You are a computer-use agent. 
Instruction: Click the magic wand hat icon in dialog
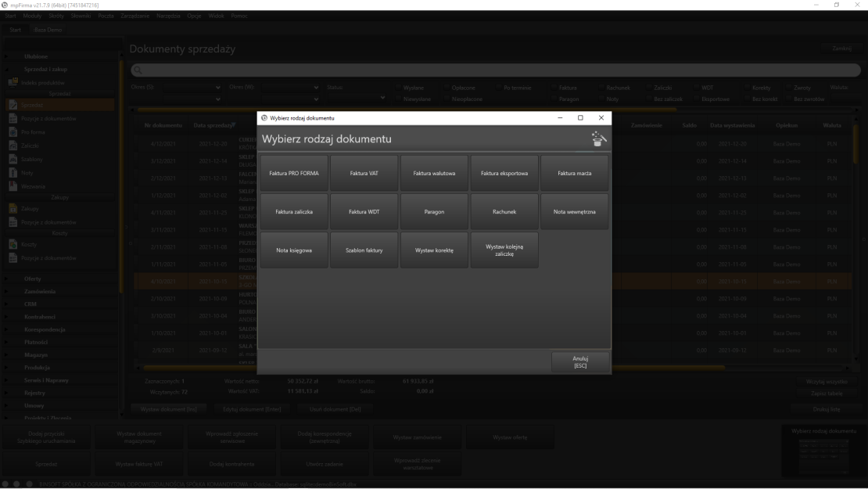click(x=599, y=138)
